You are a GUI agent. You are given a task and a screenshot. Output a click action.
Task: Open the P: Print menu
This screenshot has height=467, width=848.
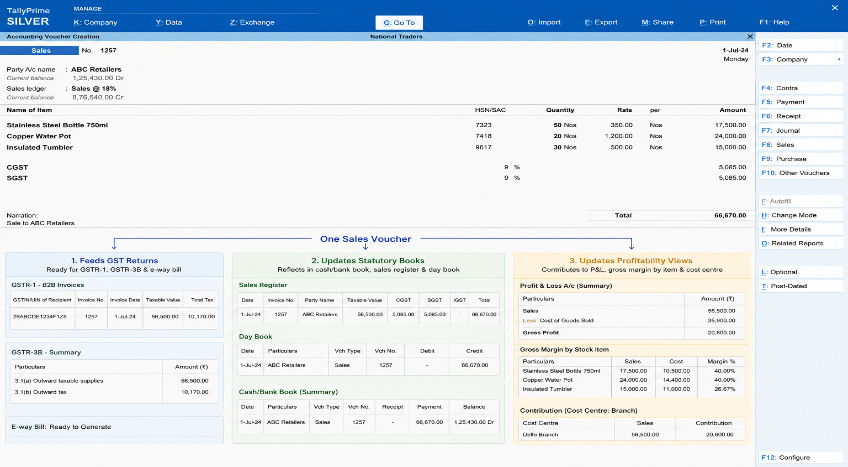(x=712, y=22)
